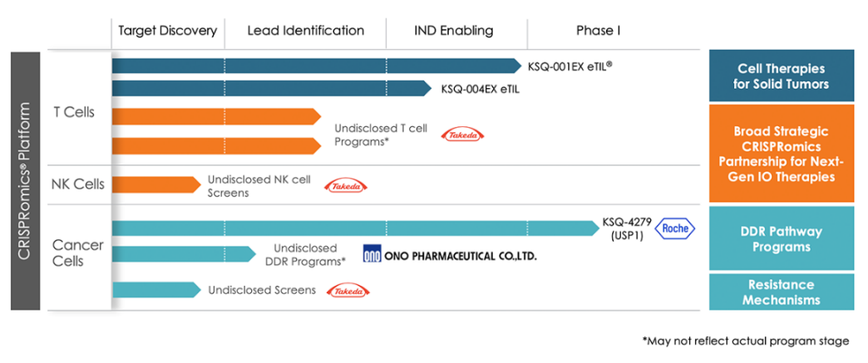
Task: Select the Lead Identification column header
Action: click(x=305, y=31)
